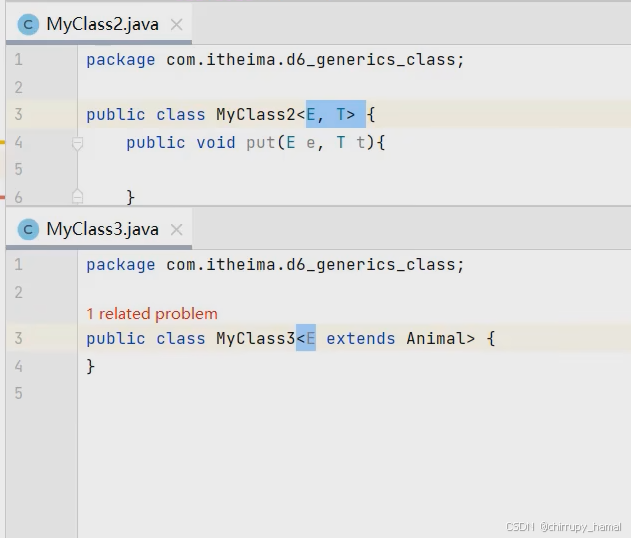Close the MyClass3.java tab
Viewport: 631px width, 538px height.
click(176, 230)
